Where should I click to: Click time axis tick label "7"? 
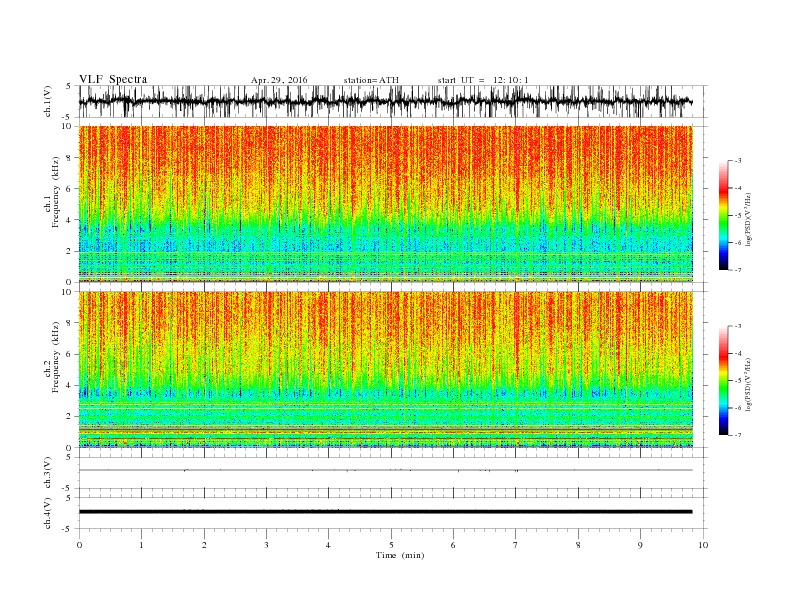[516, 545]
